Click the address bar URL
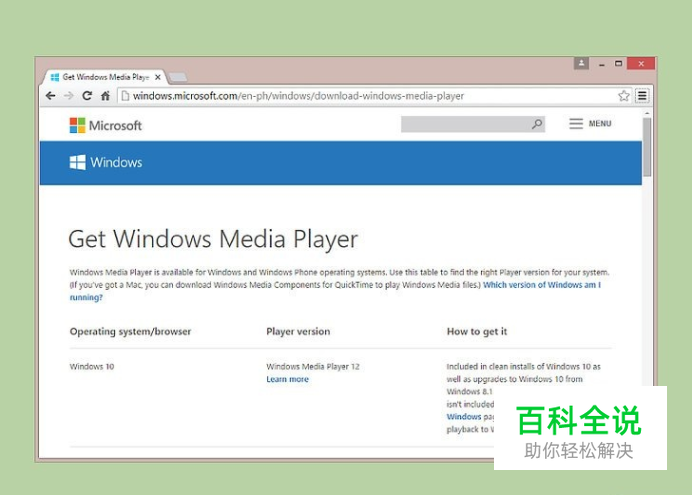Viewport: 692px width, 495px height. coord(298,96)
